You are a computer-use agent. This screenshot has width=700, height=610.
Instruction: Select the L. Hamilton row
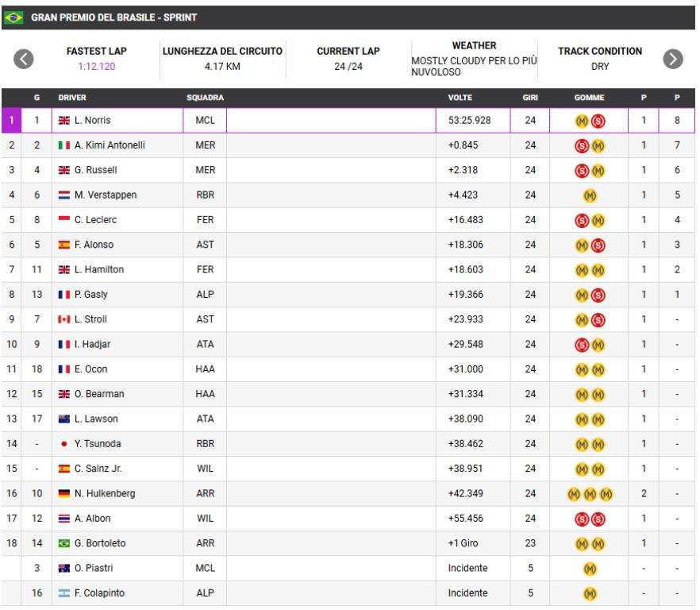pos(348,269)
